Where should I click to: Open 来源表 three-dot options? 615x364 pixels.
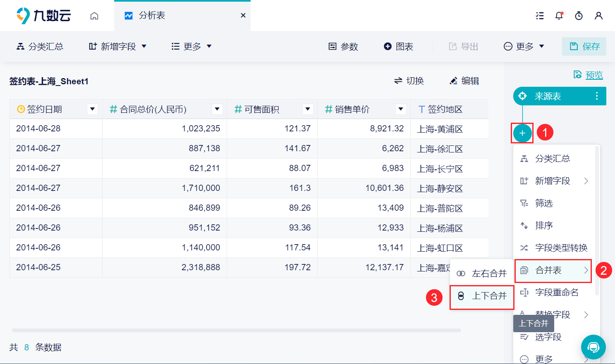click(596, 96)
